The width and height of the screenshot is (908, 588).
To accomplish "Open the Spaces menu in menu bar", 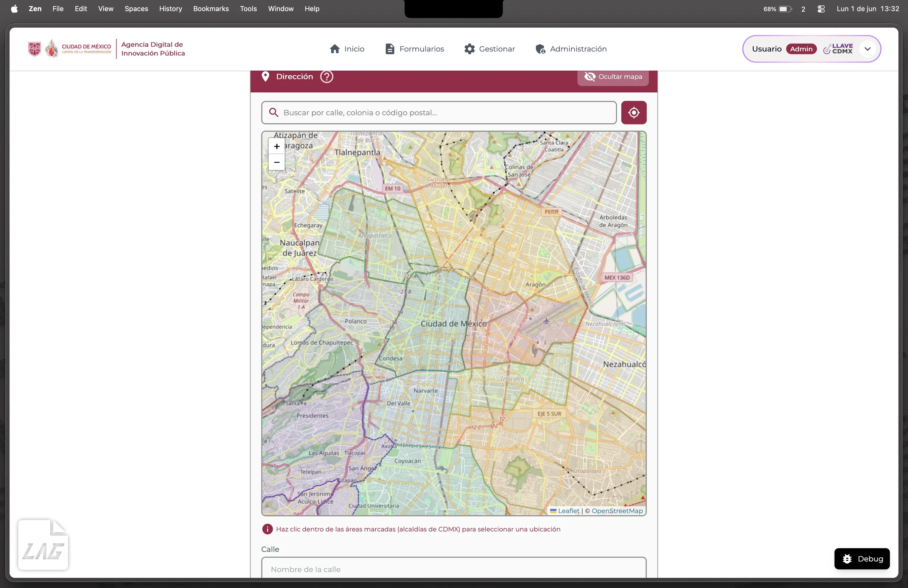I will (x=136, y=9).
